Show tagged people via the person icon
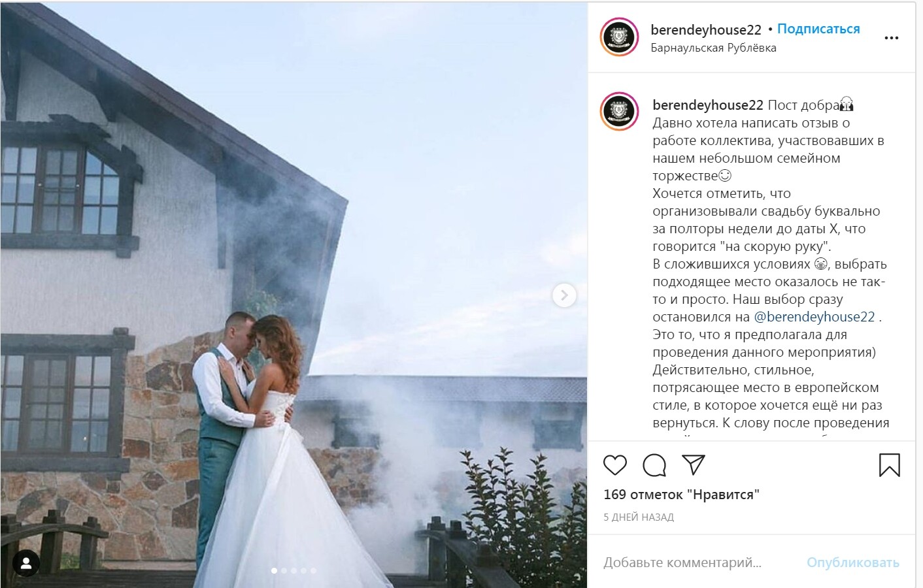Image resolution: width=923 pixels, height=588 pixels. coord(26,564)
